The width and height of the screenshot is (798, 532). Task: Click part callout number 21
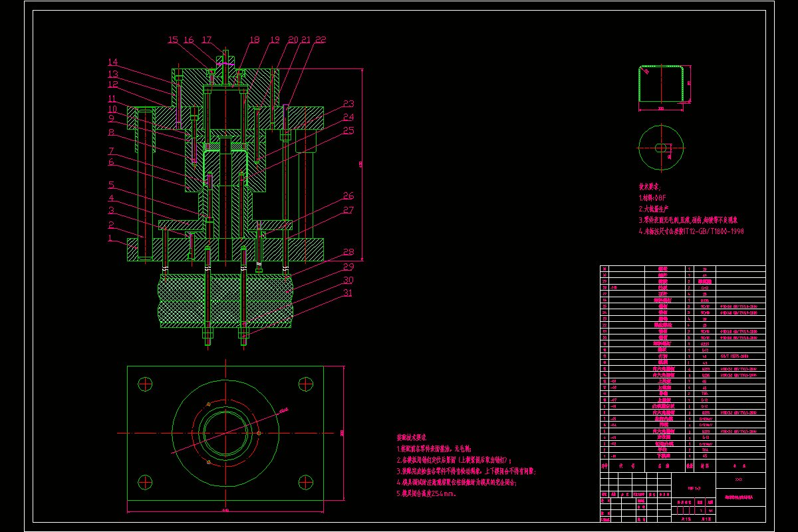tap(306, 40)
